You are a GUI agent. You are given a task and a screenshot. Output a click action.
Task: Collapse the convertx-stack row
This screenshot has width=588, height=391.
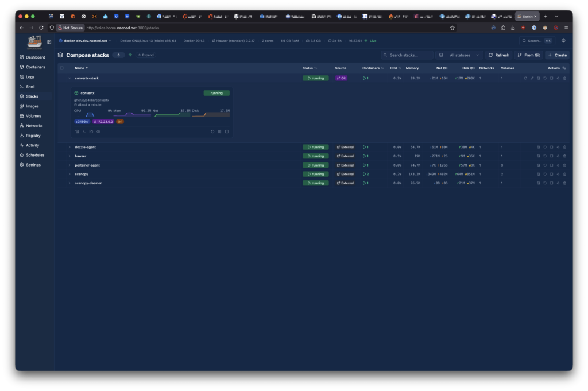click(69, 78)
